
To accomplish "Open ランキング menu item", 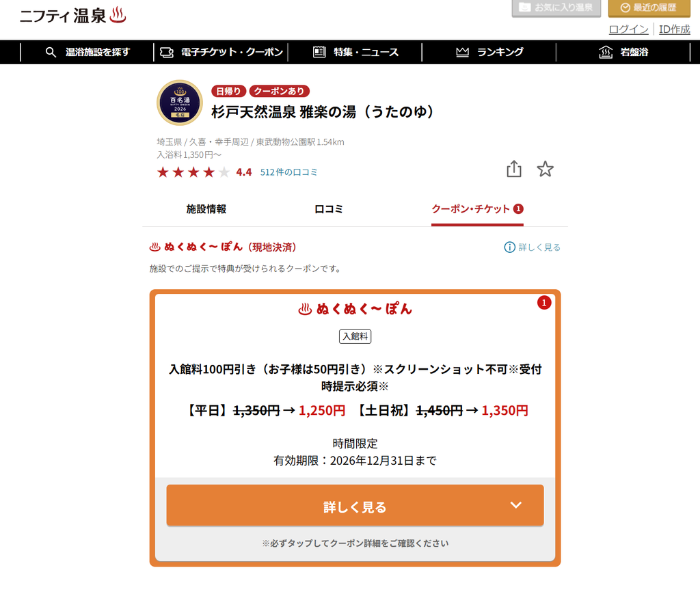I will tap(489, 52).
